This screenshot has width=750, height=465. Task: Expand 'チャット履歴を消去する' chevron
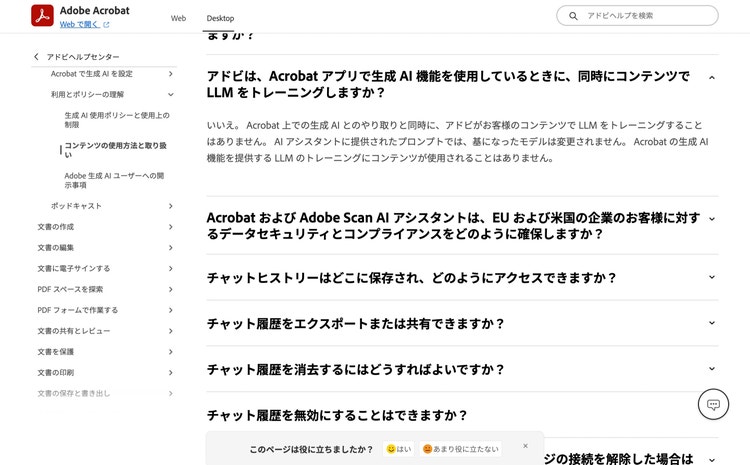tap(712, 369)
